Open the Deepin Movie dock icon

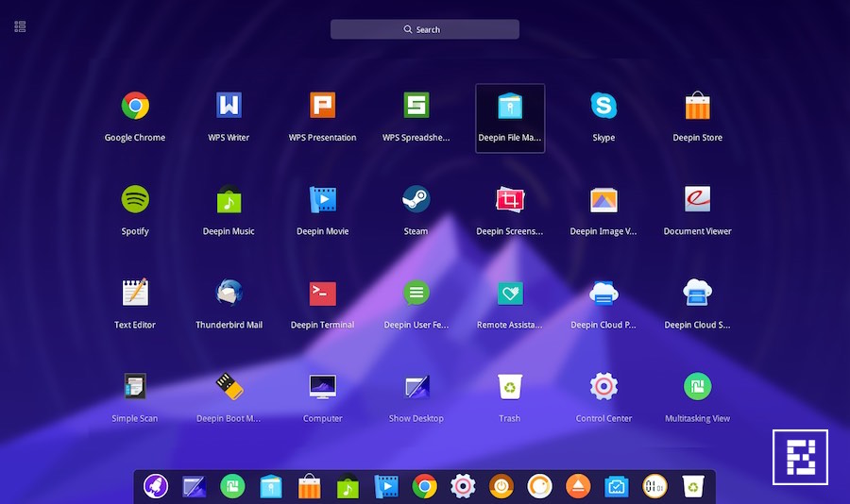coord(386,486)
